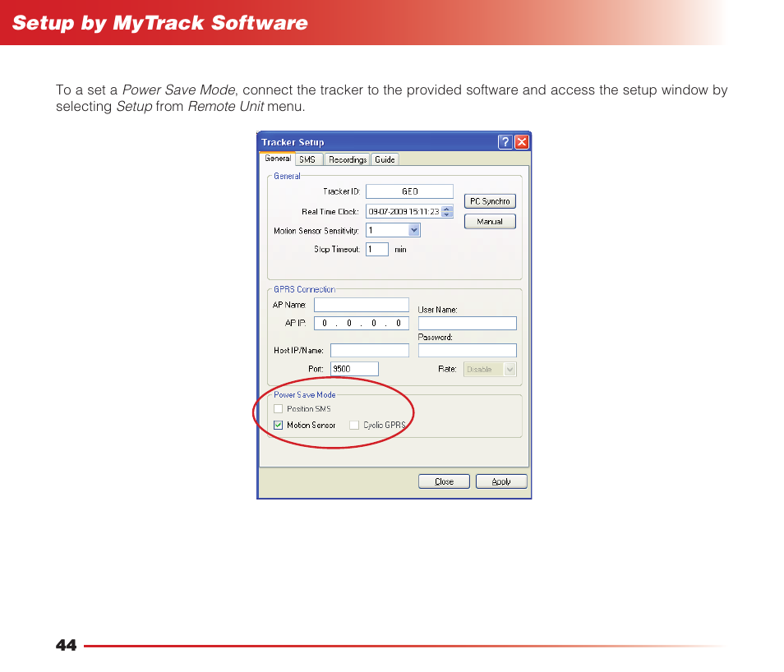
Task: Click the Tracker Setup title bar text
Action: click(x=293, y=142)
